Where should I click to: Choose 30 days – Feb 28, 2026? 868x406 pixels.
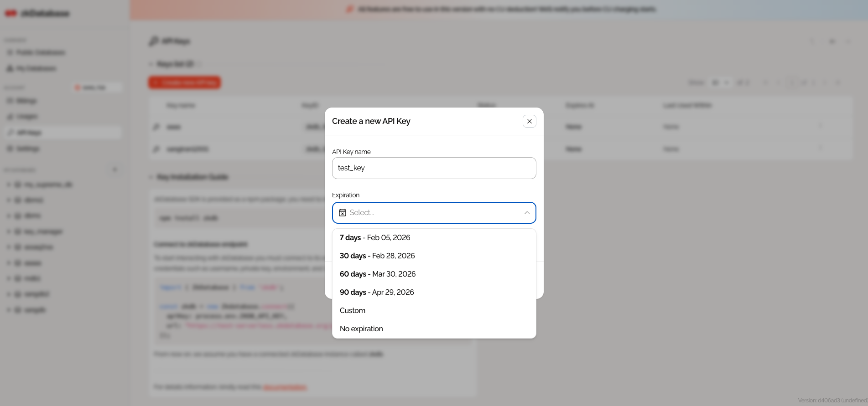point(434,256)
